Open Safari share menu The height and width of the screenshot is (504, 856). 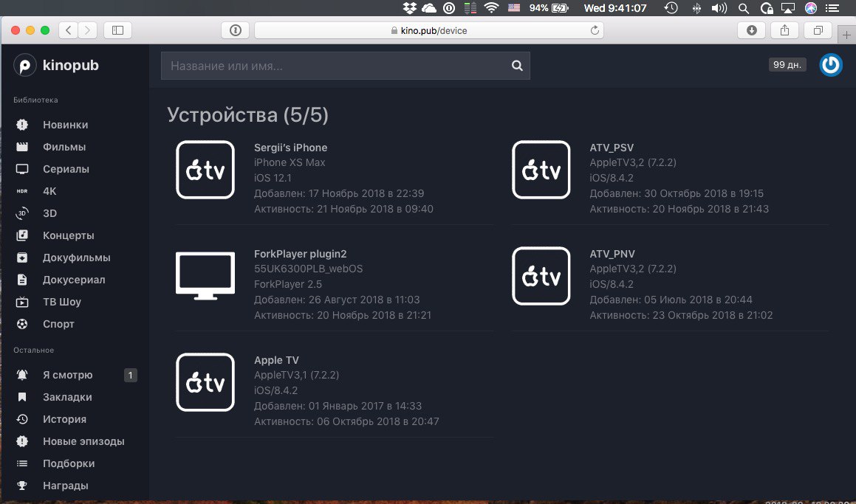click(784, 30)
